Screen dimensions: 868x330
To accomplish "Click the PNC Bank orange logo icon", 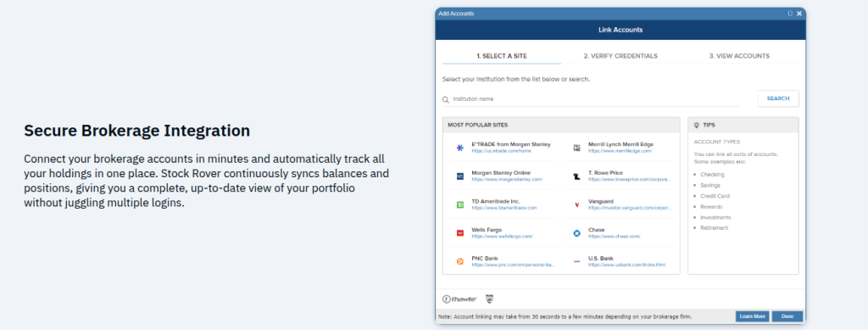I will [x=460, y=261].
